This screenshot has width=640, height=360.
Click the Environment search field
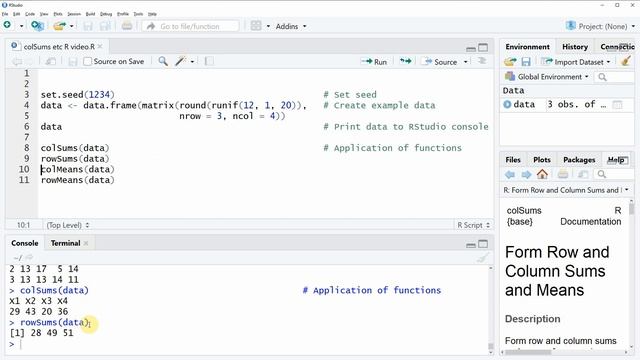point(614,77)
